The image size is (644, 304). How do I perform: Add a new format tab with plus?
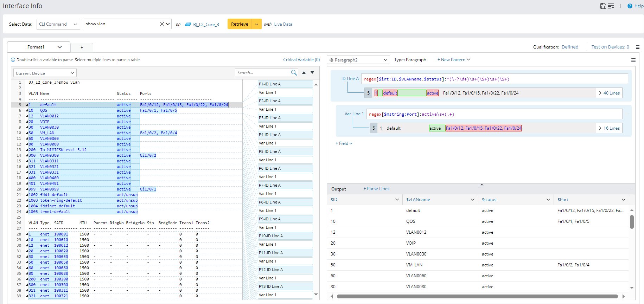tap(82, 47)
